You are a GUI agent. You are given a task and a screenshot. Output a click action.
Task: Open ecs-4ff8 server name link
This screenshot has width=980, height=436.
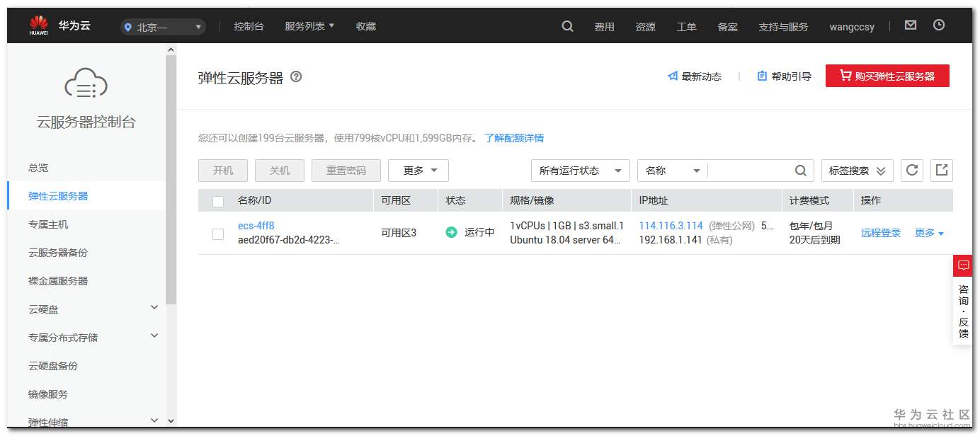pyautogui.click(x=256, y=226)
